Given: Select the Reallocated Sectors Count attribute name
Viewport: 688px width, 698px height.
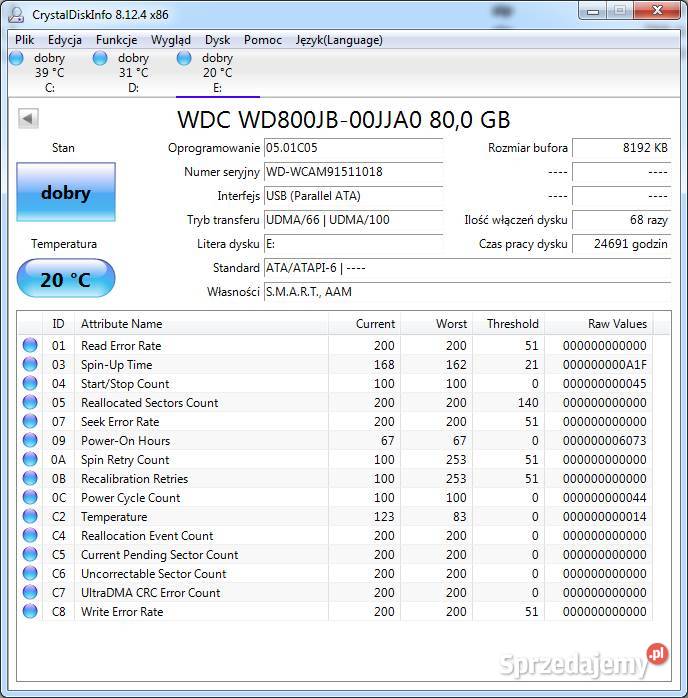Looking at the screenshot, I should 150,402.
